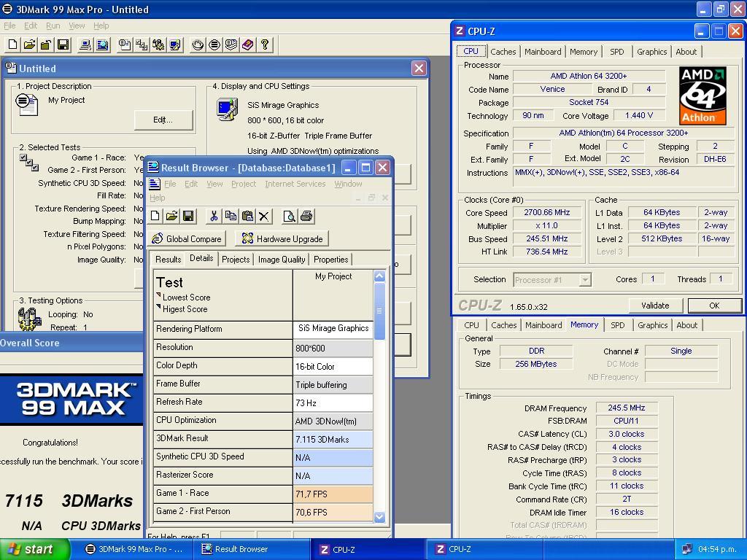Open Caches tab in top CPU-Z window
The image size is (747, 560).
[503, 52]
